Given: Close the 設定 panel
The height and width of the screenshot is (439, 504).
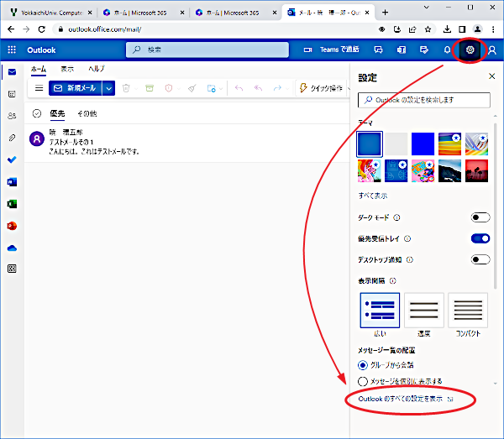Looking at the screenshot, I should pos(491,76).
